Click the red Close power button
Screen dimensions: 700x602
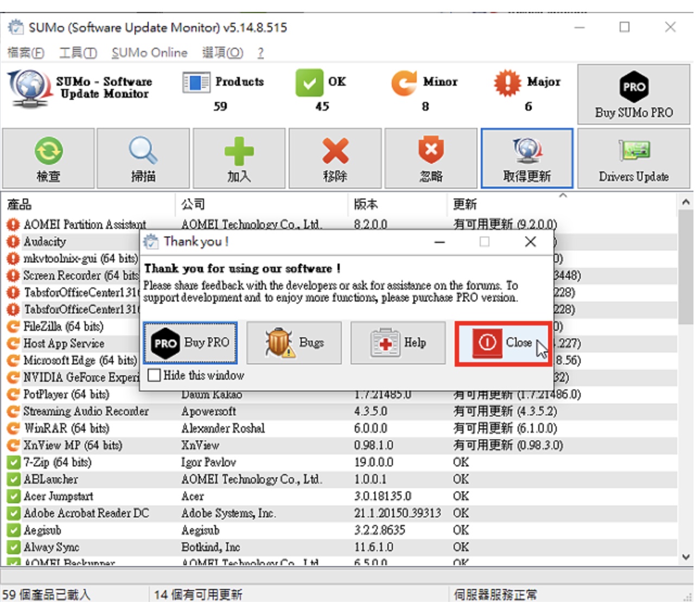coord(502,343)
